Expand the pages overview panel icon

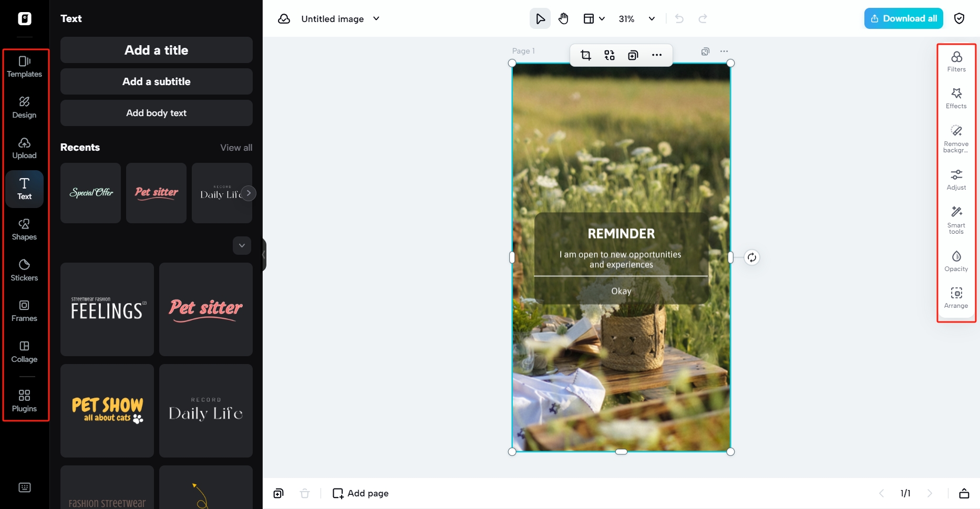coord(964,493)
